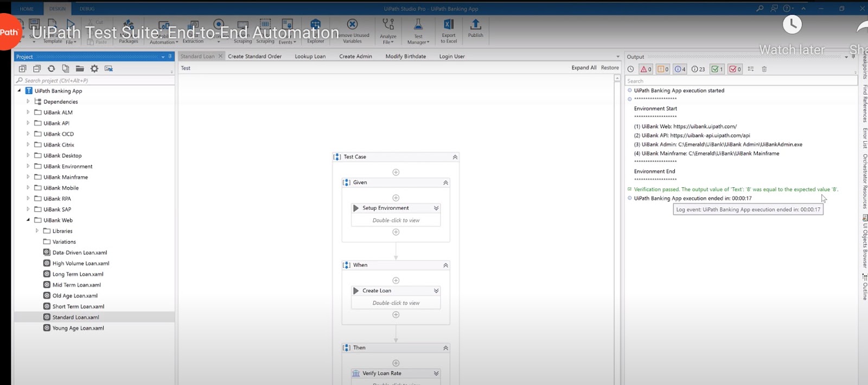The height and width of the screenshot is (385, 868).
Task: Switch to Lookup Loan tab
Action: [x=310, y=56]
